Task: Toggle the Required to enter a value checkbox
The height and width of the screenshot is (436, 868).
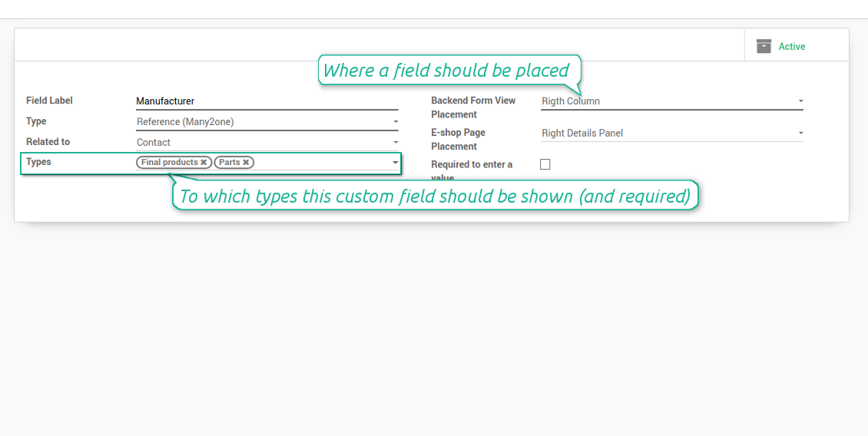Action: pyautogui.click(x=545, y=164)
